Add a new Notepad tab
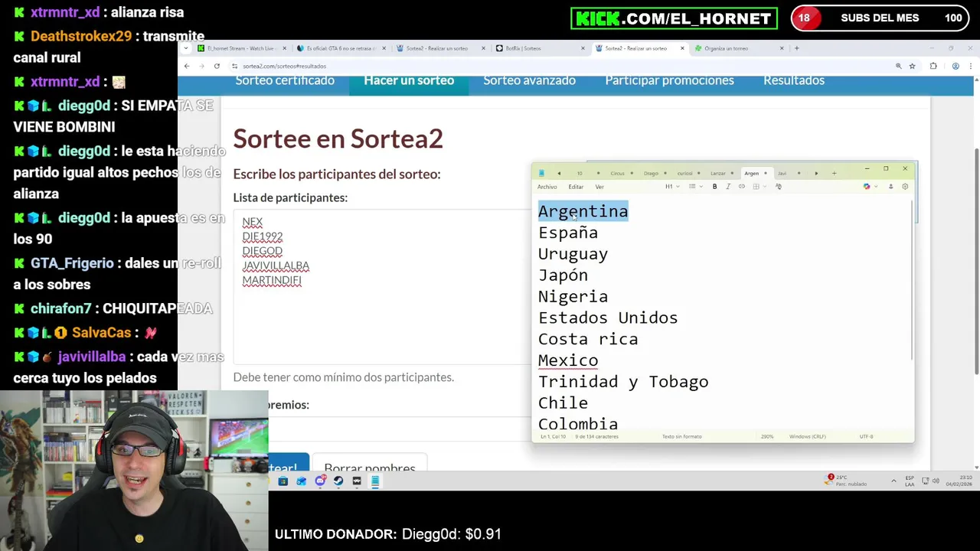The height and width of the screenshot is (551, 980). [x=834, y=173]
